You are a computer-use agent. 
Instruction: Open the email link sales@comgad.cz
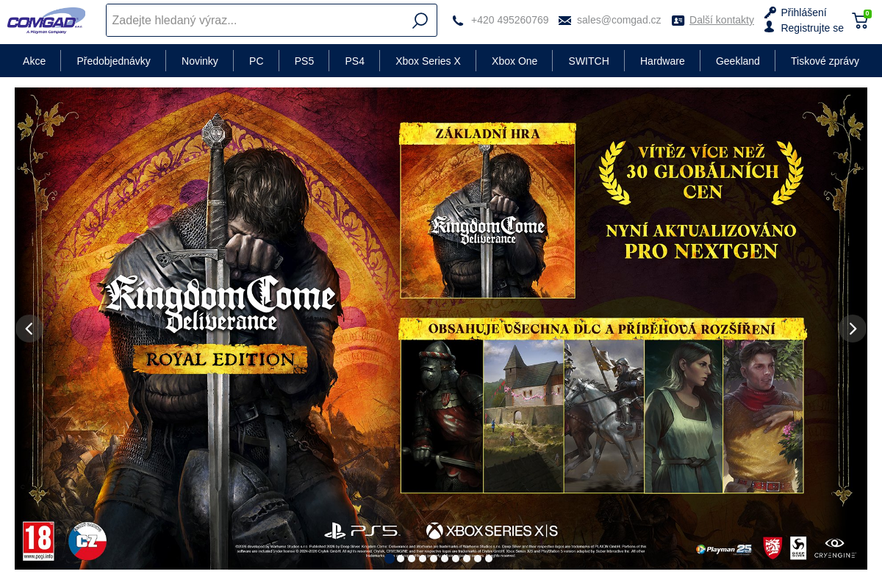pos(619,20)
